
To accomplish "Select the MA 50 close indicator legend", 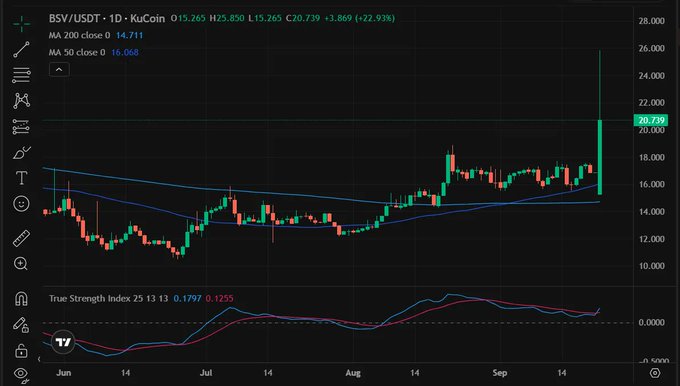I will pos(77,52).
